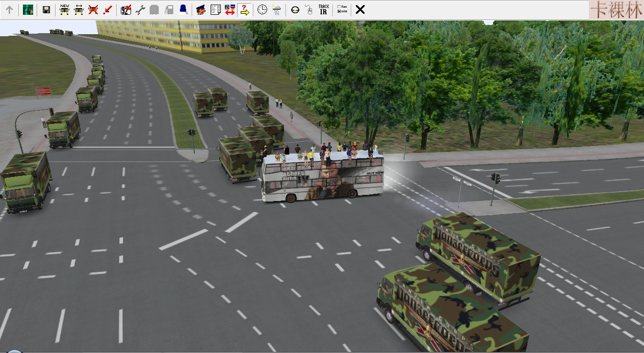
Task: Open the timetable list icon
Action: click(215, 10)
